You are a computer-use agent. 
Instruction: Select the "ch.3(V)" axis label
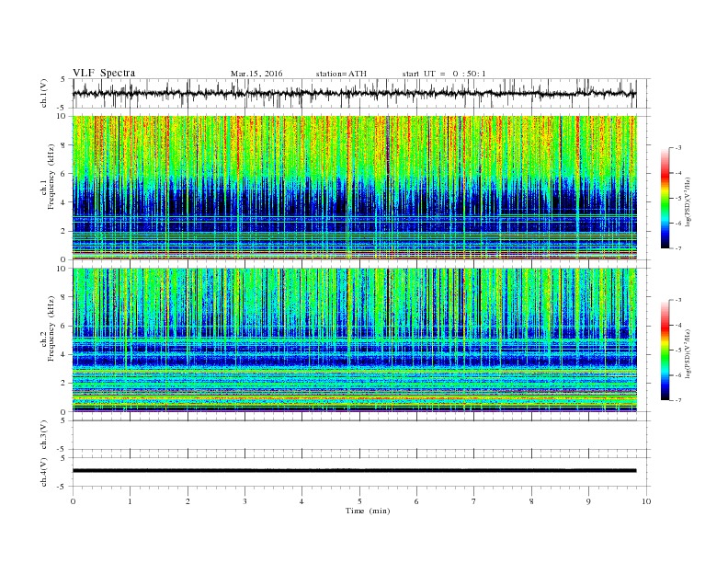[x=44, y=434]
